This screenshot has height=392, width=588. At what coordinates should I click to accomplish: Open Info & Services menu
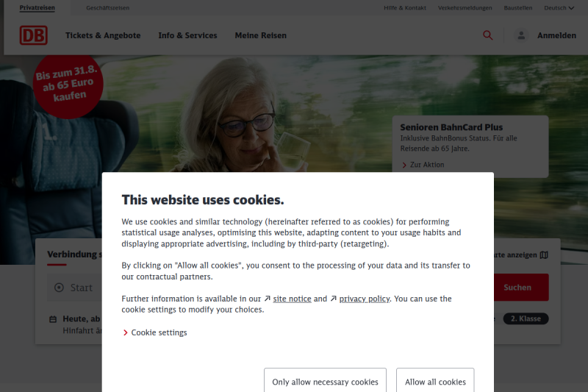pyautogui.click(x=187, y=35)
